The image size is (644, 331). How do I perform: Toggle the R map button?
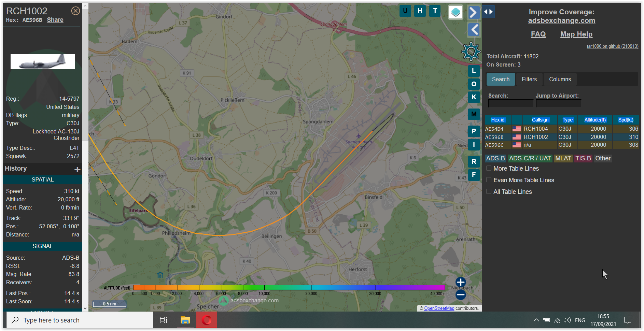pyautogui.click(x=474, y=161)
